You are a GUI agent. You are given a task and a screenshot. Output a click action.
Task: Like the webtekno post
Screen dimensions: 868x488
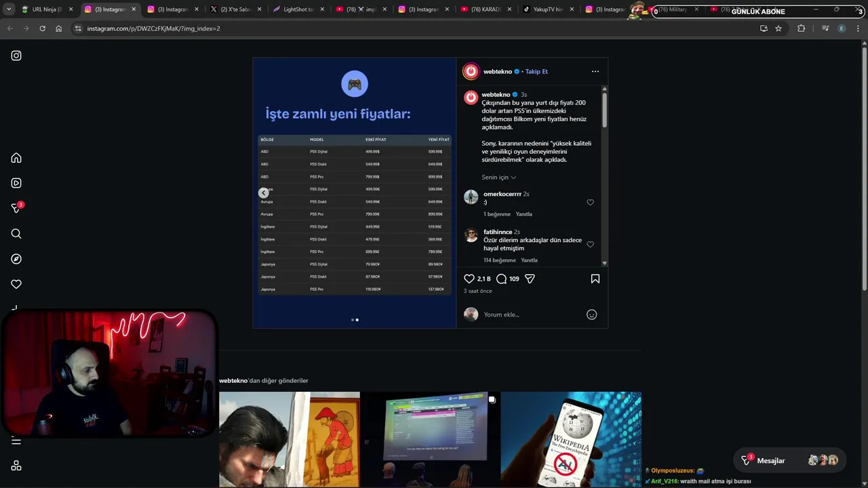pos(469,279)
